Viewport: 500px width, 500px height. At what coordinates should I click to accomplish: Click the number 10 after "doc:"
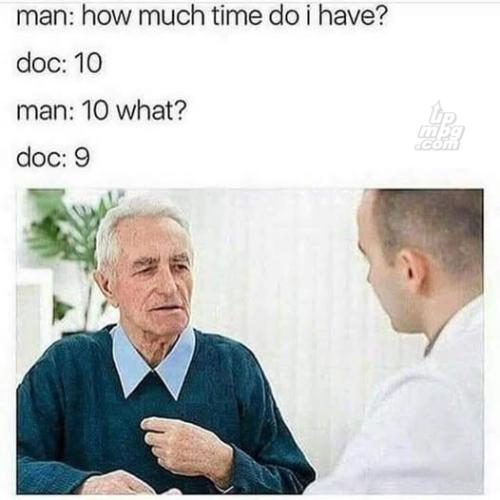(x=87, y=63)
